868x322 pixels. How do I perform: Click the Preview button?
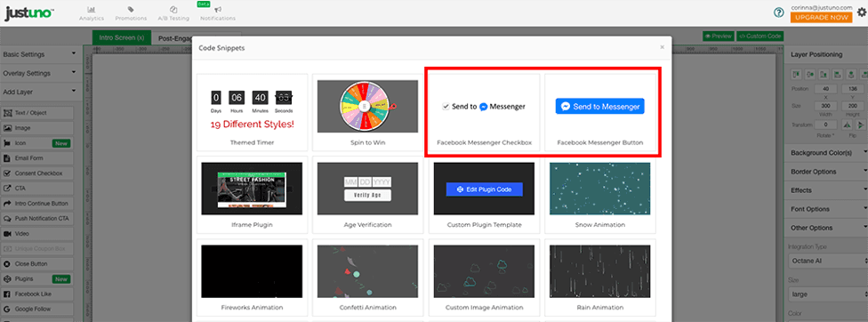coord(718,36)
